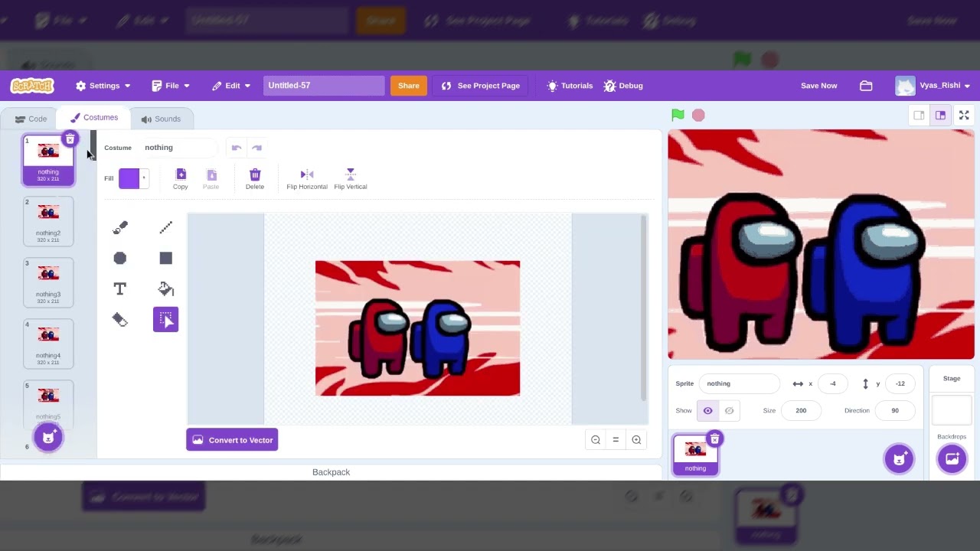Edit the project title field Untitled-57
Image resolution: width=980 pixels, height=551 pixels.
[324, 86]
